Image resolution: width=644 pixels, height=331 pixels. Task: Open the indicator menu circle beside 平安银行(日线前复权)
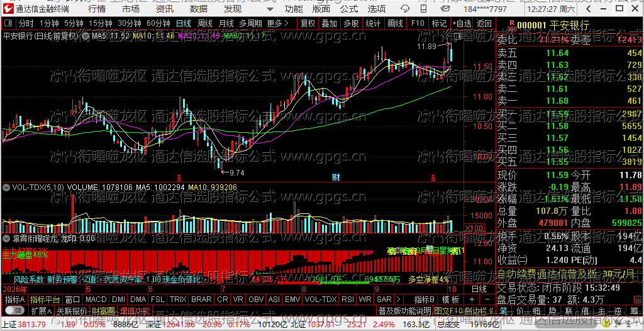[x=86, y=36]
